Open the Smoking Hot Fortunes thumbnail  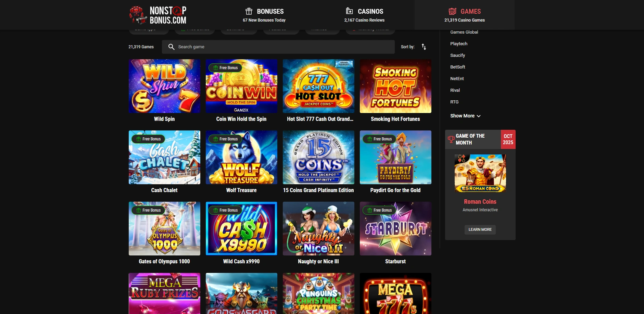point(395,86)
